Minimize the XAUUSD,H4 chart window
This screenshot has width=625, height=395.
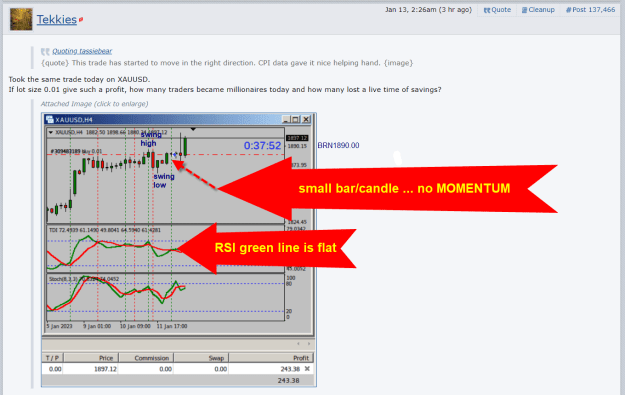pos(286,119)
